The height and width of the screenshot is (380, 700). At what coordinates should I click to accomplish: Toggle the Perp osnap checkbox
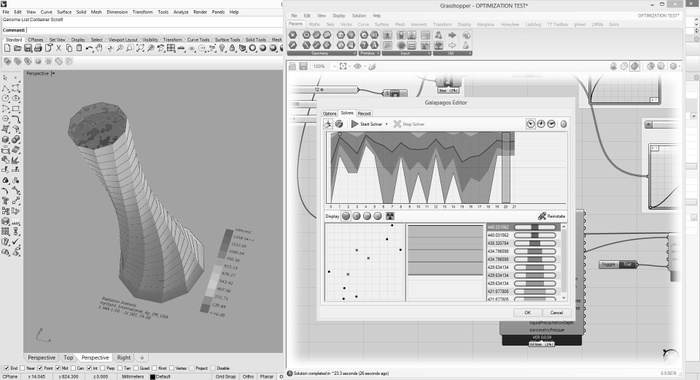coord(103,368)
